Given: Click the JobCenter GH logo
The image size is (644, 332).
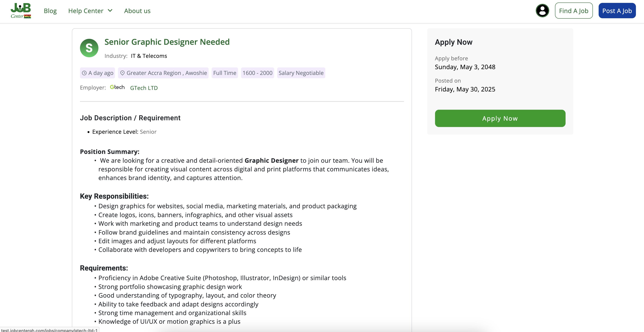Looking at the screenshot, I should (x=21, y=11).
